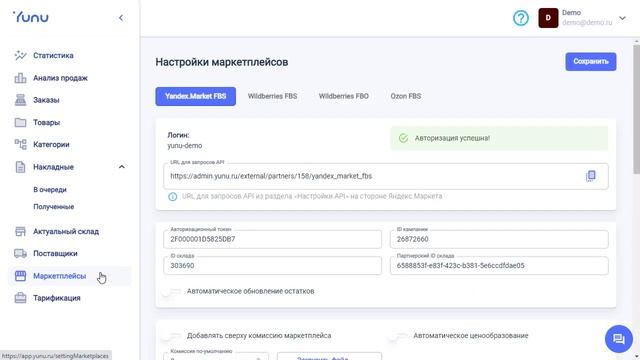The height and width of the screenshot is (360, 640).
Task: Click the Тарификация briefcase icon
Action: click(20, 298)
